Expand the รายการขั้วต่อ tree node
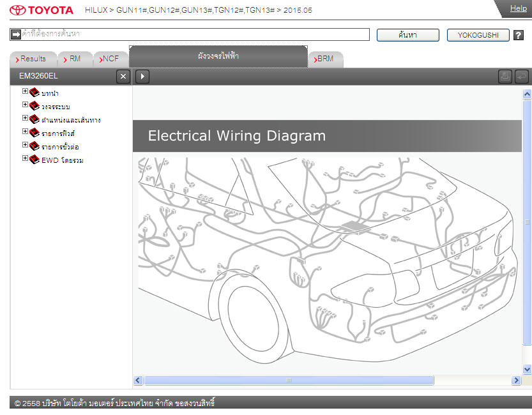532x415 pixels. click(26, 146)
